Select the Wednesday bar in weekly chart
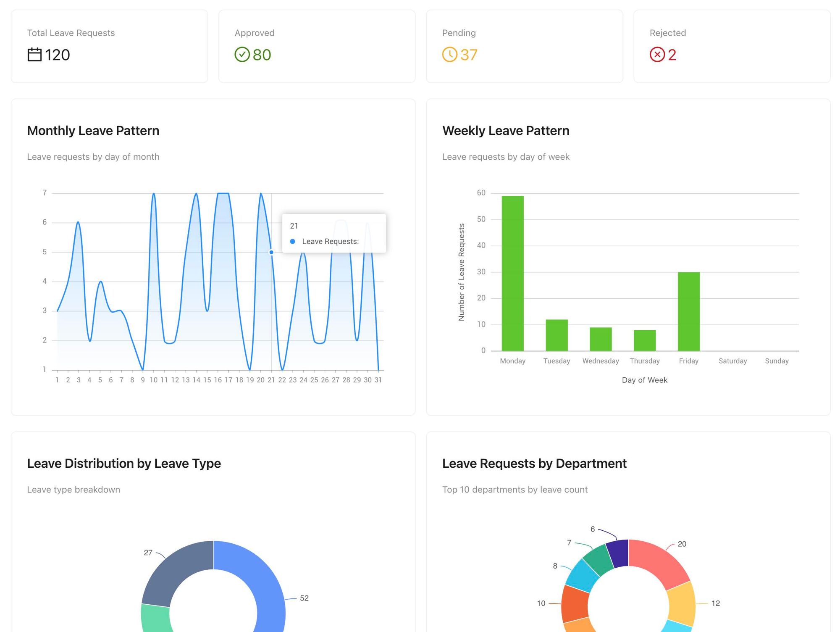Screen dimensions: 840x632 click(x=601, y=339)
